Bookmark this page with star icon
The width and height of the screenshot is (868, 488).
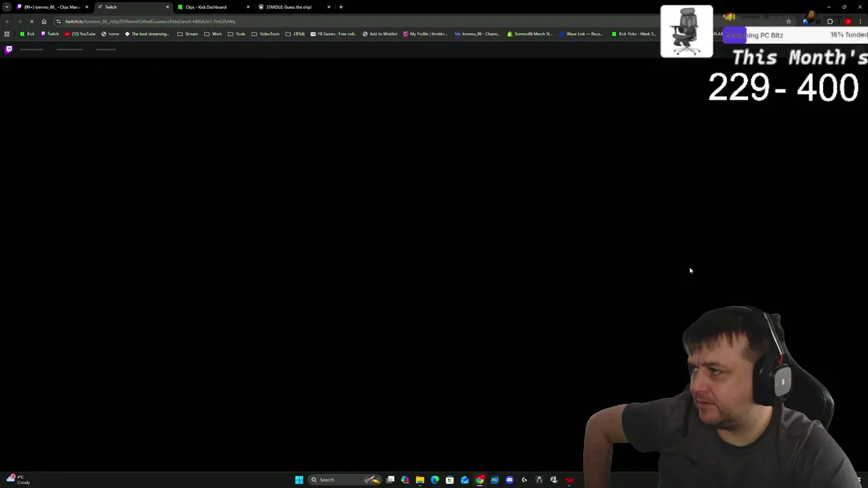(x=788, y=21)
